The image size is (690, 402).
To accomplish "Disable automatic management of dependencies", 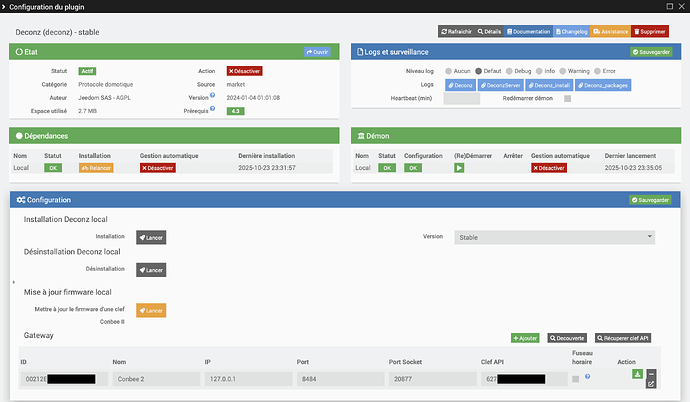I will (158, 168).
